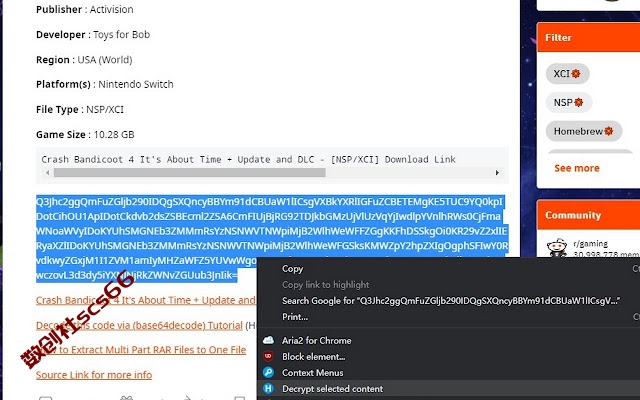Image resolution: width=640 pixels, height=400 pixels.
Task: Filter by XCI tag
Action: click(x=567, y=74)
